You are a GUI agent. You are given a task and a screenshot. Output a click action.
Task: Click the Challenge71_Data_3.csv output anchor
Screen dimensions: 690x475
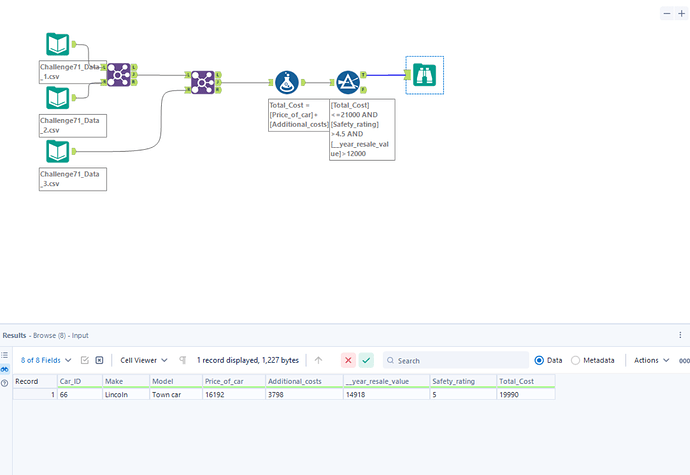point(74,151)
